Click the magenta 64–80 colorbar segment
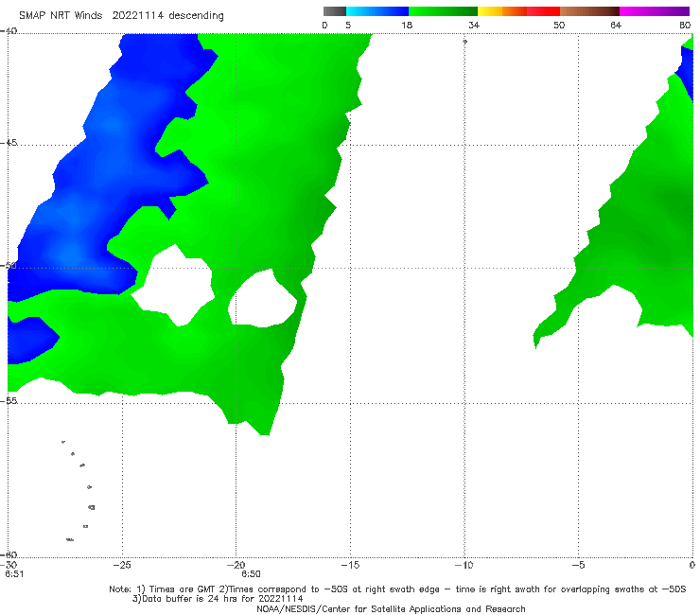This screenshot has width=700, height=615. pos(655,11)
